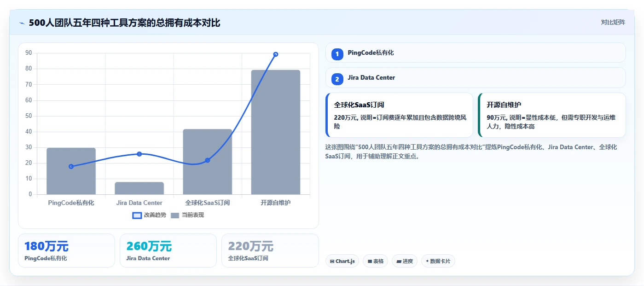Viewport: 644px width, 286px height.
Task: Click the Chart.js tag chip
Action: (342, 261)
